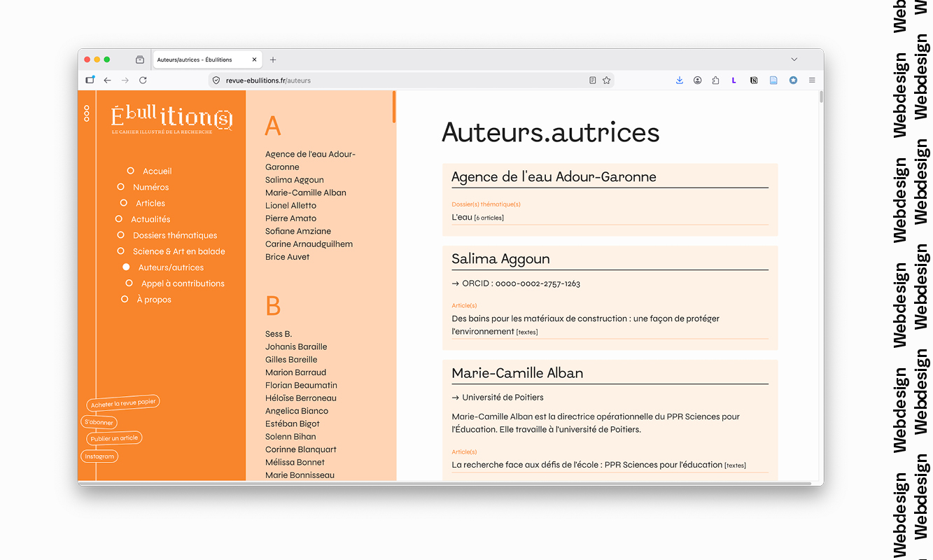Click the blue star circle extension icon

pos(793,80)
